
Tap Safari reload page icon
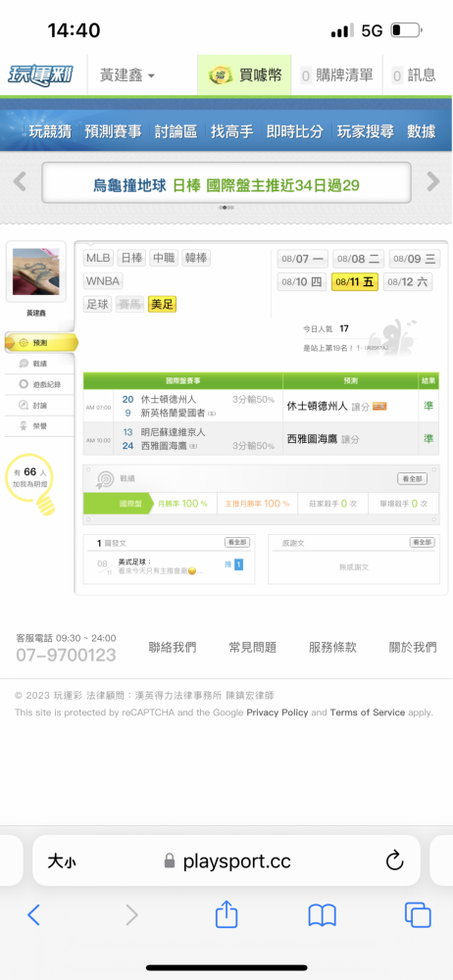[x=394, y=861]
